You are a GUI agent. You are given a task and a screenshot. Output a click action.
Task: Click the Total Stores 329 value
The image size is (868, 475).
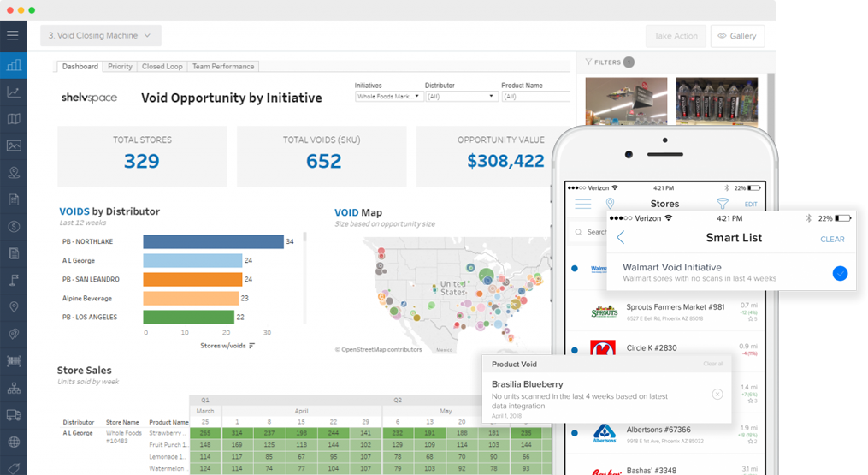pos(142,161)
